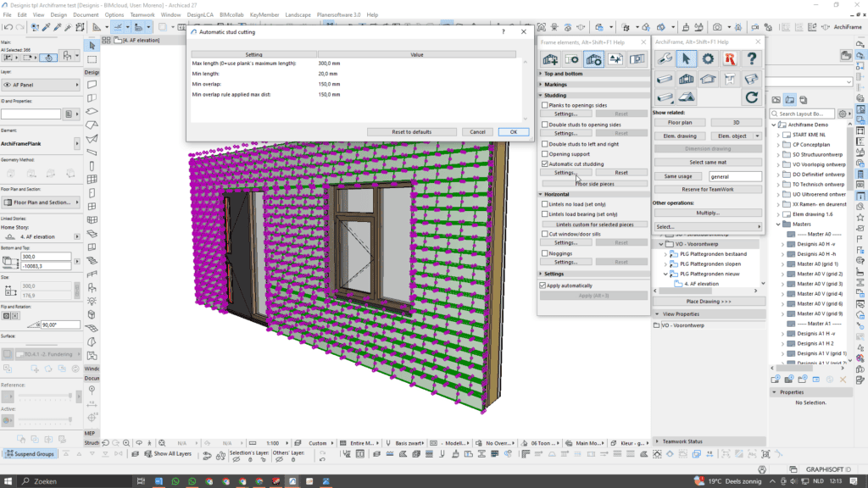Click the frame with gear icon in Frame elements

click(593, 59)
